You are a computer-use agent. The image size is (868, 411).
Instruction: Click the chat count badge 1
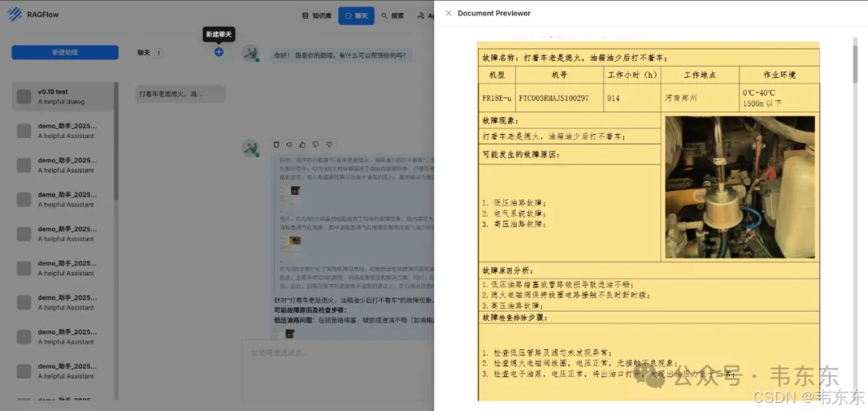158,53
